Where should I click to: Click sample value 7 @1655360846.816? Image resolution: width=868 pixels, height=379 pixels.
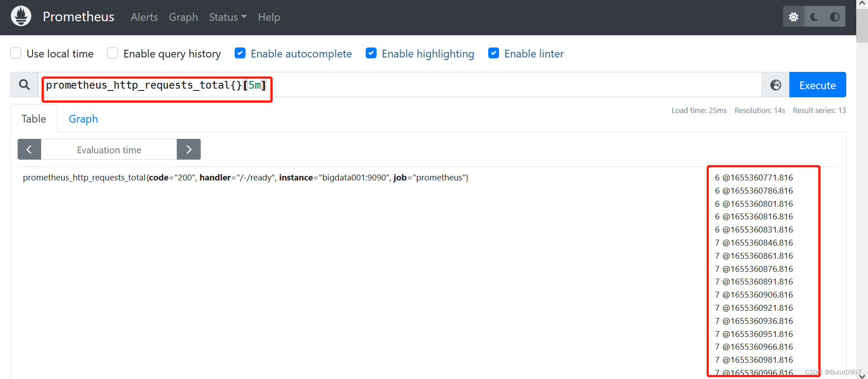click(754, 243)
